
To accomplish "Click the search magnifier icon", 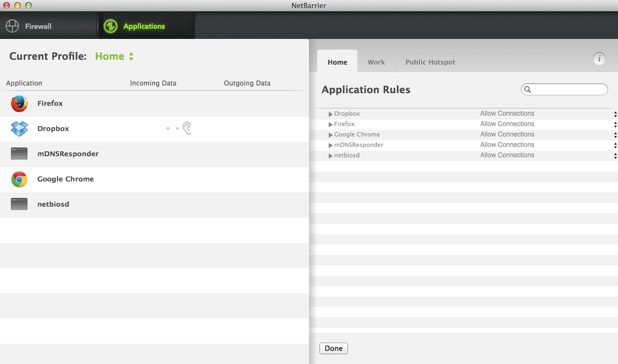I will [x=528, y=89].
